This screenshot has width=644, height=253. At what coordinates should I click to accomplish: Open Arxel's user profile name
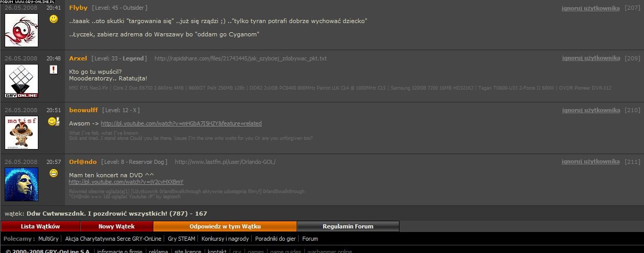[78, 58]
